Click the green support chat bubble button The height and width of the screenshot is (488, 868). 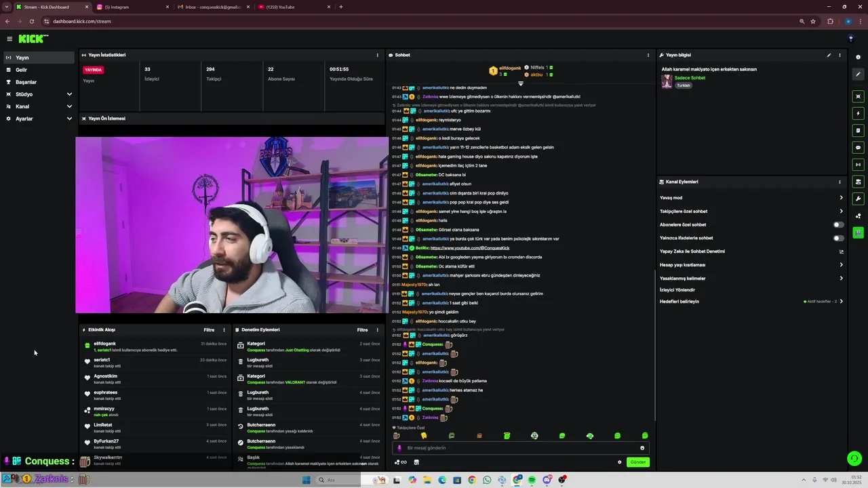coord(854,458)
